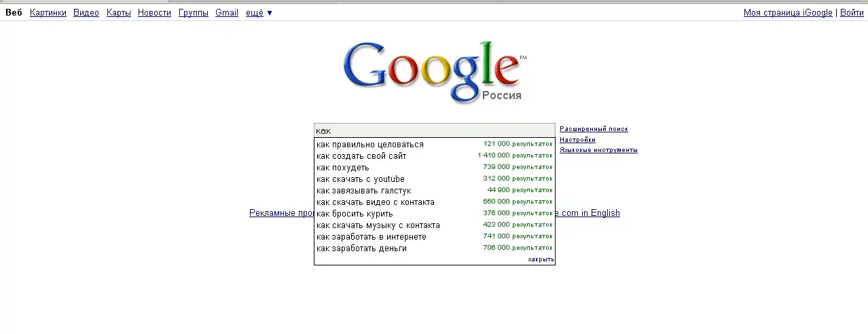This screenshot has height=334, width=868.
Task: Open Расширенный поиск advanced search
Action: [x=594, y=129]
